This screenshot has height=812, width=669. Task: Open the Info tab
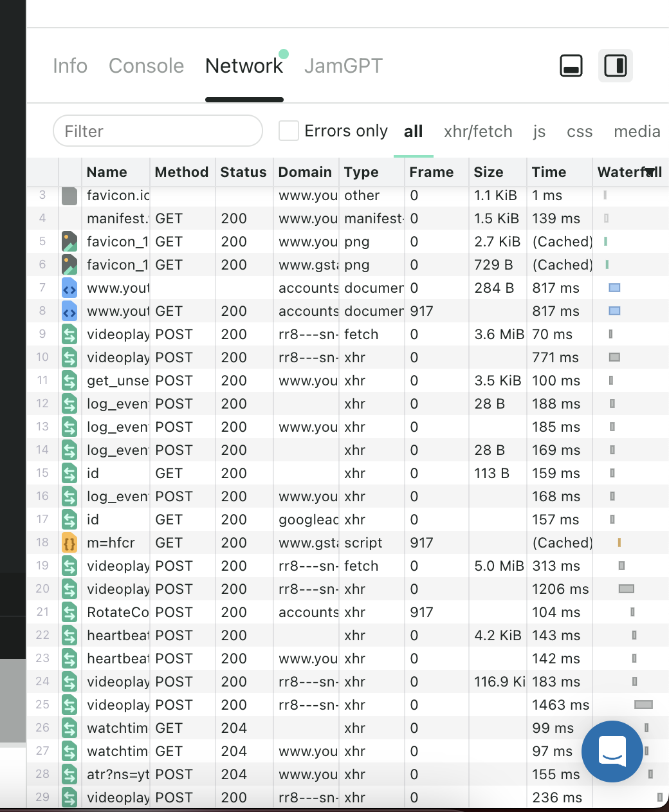click(70, 66)
